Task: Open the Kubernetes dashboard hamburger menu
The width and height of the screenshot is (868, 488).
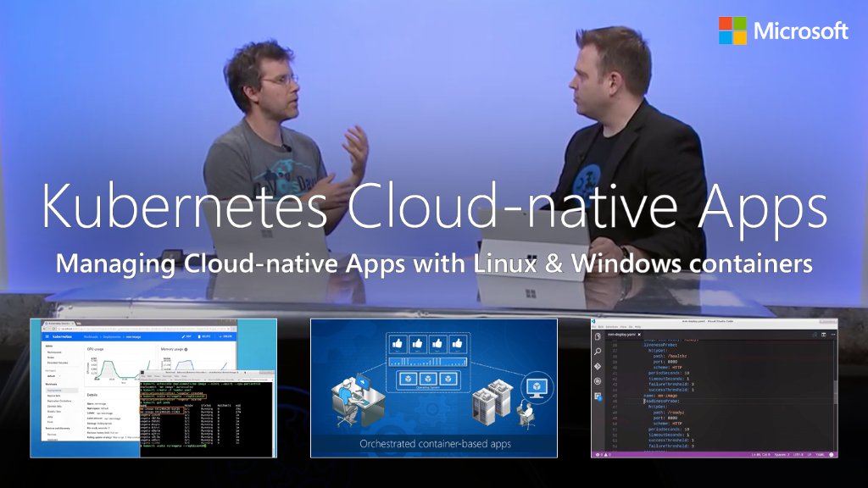Action: 48,336
